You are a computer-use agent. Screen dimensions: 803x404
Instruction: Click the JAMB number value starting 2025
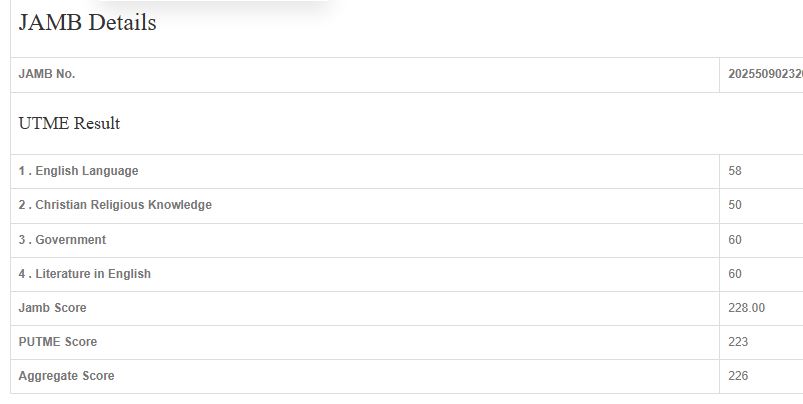coord(765,74)
